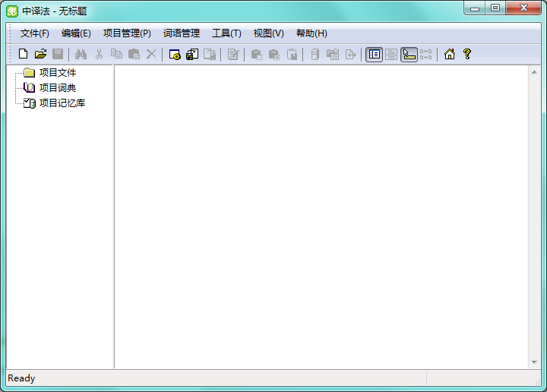Open the 项目管理(P) menu
547x392 pixels.
[127, 33]
